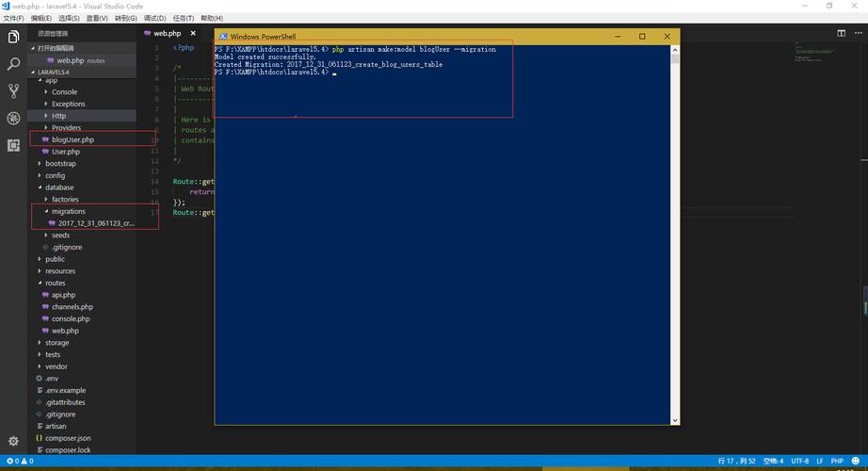Change the UTF-8 file encoding
The image size is (868, 471).
pos(800,461)
